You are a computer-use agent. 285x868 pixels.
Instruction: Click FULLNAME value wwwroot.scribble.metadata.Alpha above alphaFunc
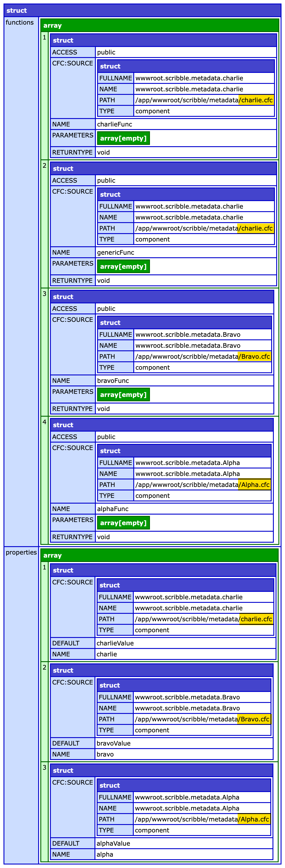187,463
